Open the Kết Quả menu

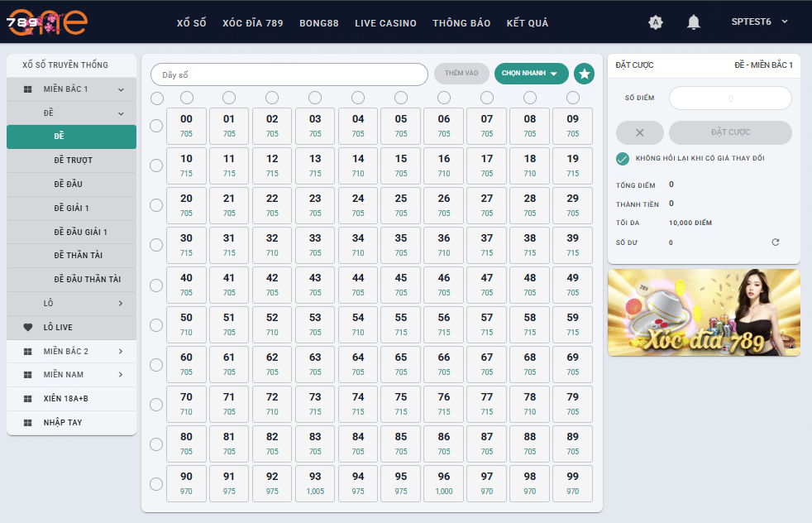(528, 23)
